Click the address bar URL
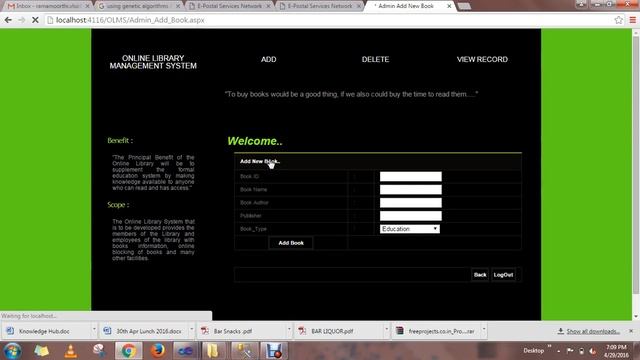640x360 pixels. (130, 20)
